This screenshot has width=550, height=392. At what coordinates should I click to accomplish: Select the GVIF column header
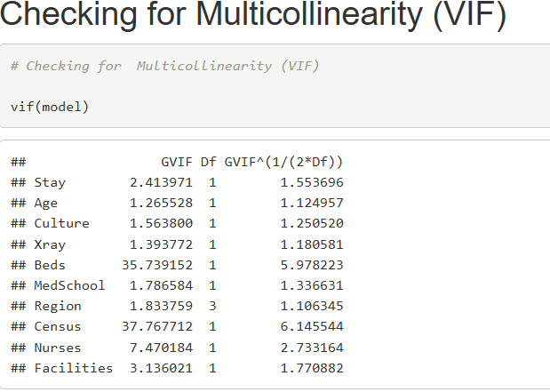pyautogui.click(x=177, y=162)
